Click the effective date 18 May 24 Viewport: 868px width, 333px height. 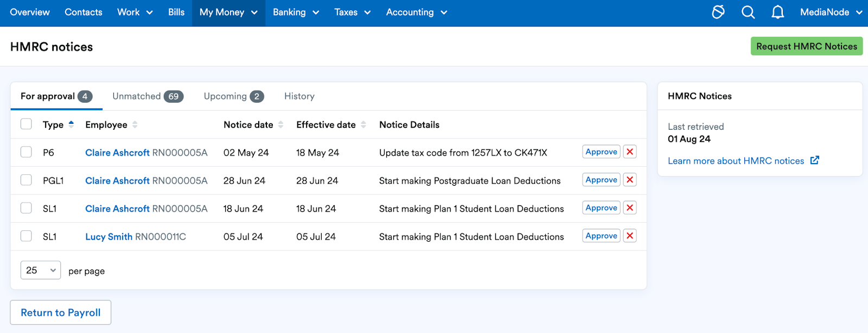coord(317,153)
